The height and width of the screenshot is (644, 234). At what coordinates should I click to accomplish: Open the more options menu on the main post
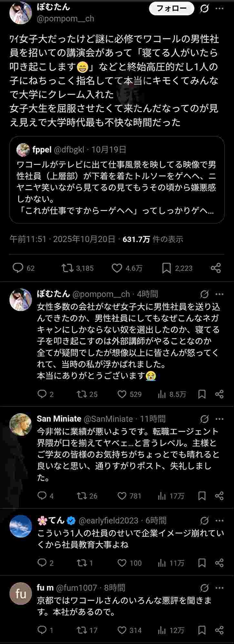(x=219, y=9)
